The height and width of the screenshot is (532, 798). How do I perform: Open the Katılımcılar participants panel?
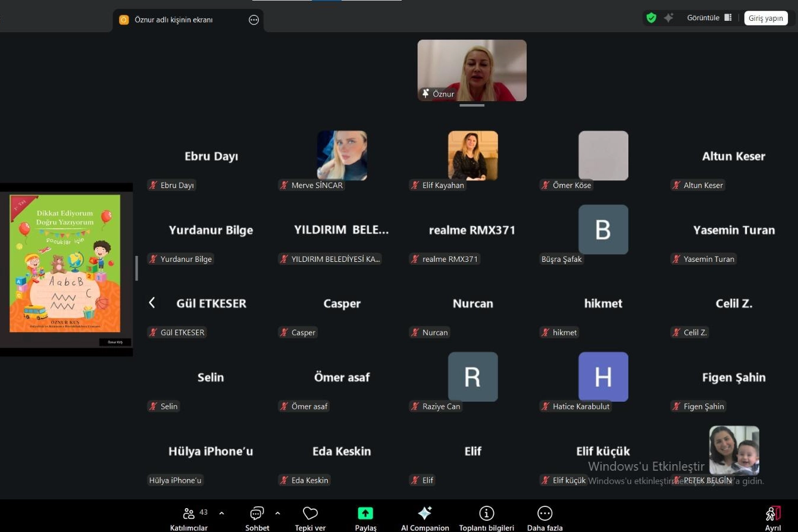point(189,514)
